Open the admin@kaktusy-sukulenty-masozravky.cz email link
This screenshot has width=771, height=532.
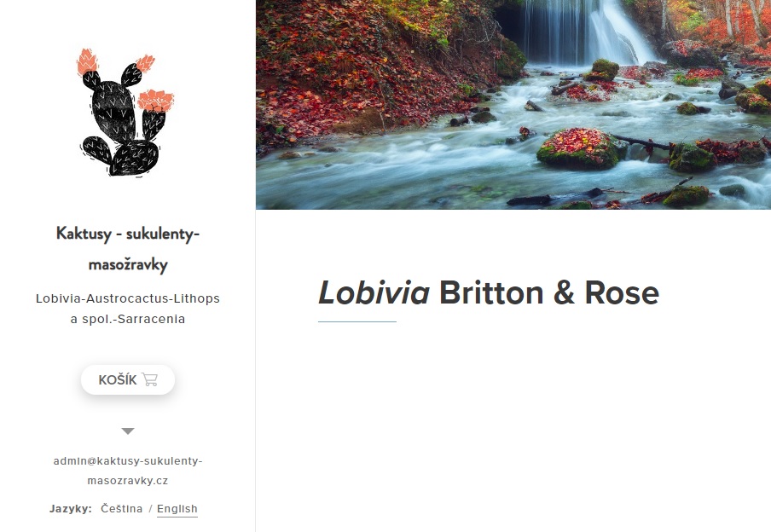[x=128, y=471]
